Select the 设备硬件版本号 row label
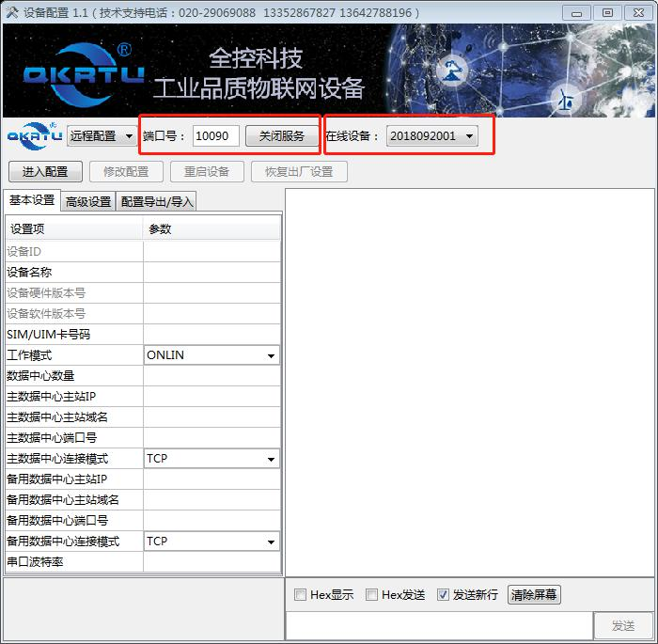The image size is (658, 644). pos(46,293)
